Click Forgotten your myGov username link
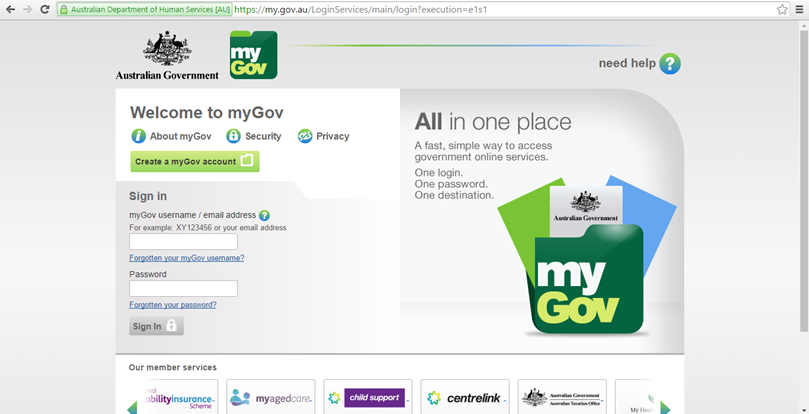This screenshot has width=809, height=414. [x=187, y=258]
